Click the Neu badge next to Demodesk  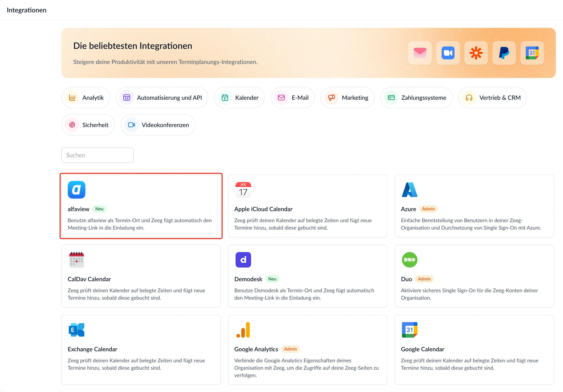(x=272, y=279)
